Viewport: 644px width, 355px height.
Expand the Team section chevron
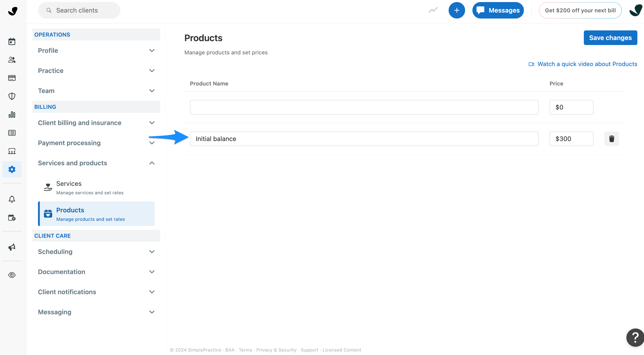tap(152, 91)
